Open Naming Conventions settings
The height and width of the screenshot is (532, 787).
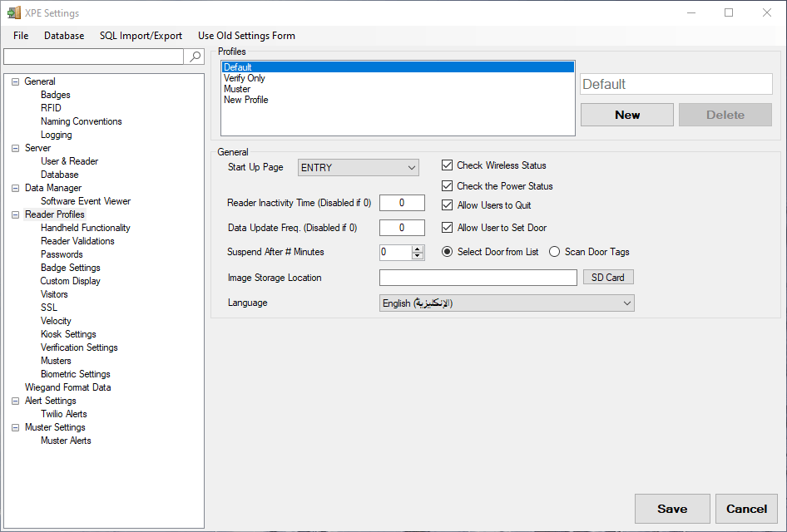point(82,121)
